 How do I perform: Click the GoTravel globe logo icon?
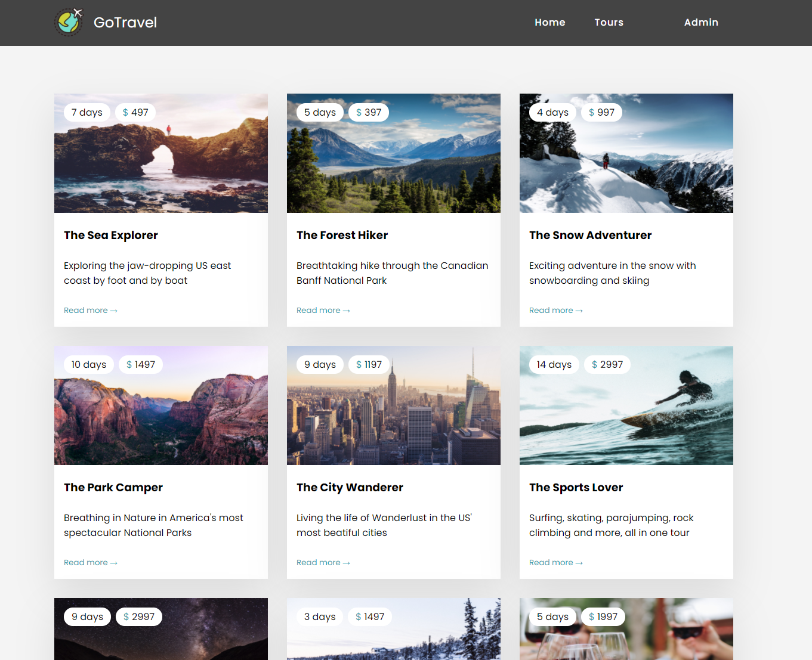pyautogui.click(x=69, y=22)
